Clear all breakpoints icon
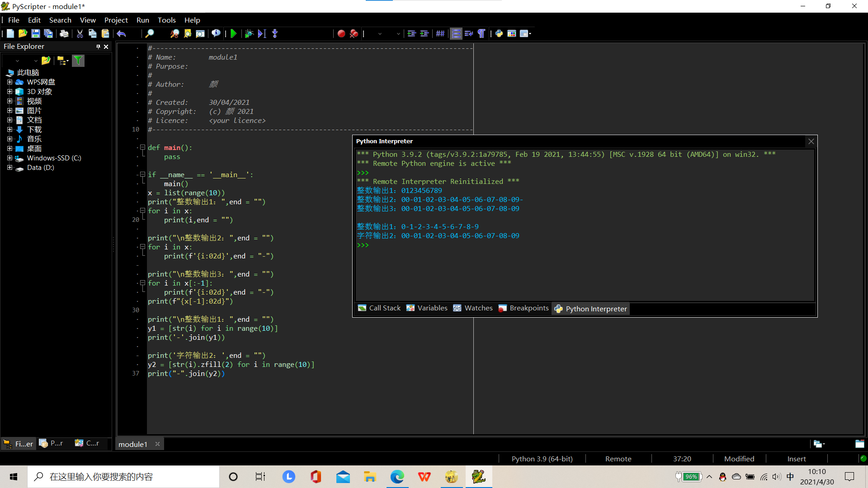The height and width of the screenshot is (488, 868). [x=354, y=33]
